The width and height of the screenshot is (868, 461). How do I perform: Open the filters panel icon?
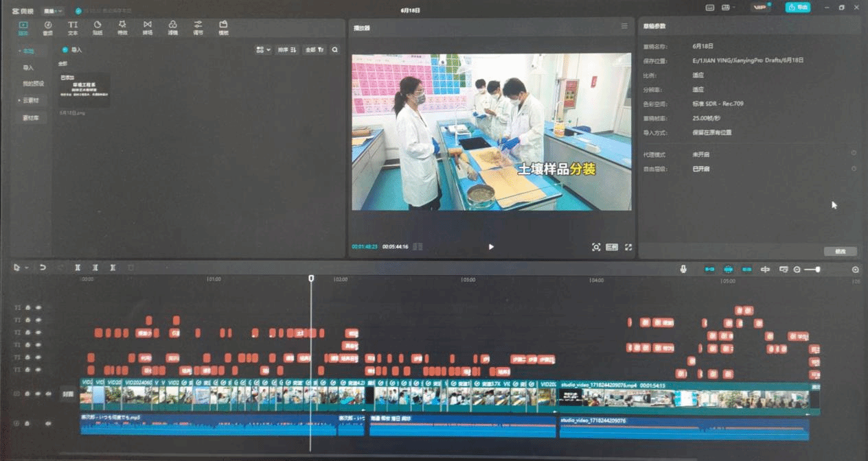tap(172, 27)
